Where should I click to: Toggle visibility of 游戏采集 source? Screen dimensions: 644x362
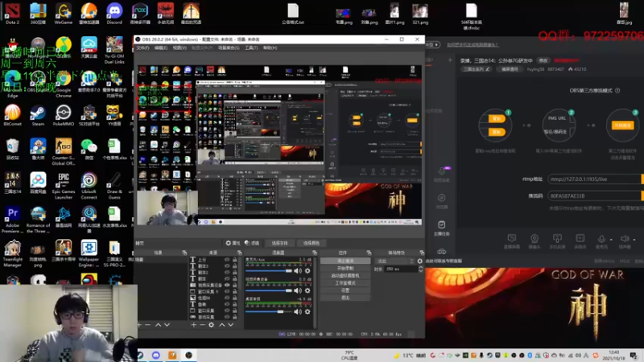[x=227, y=317]
